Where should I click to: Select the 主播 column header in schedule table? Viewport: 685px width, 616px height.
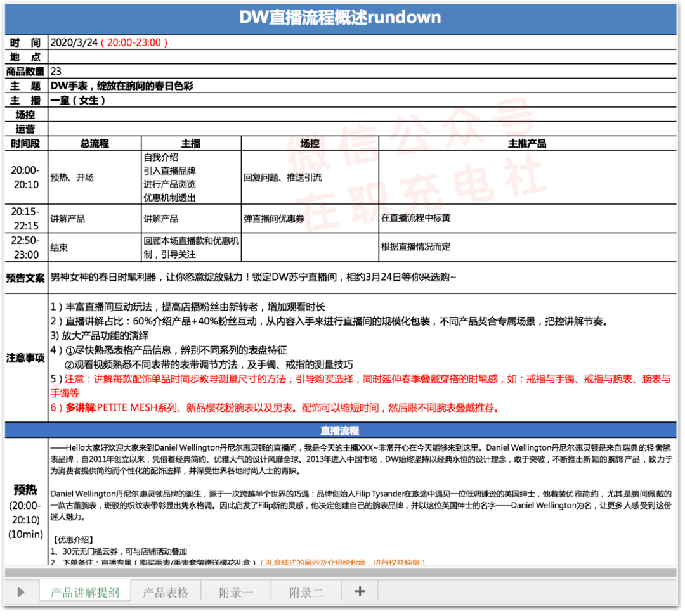[x=191, y=143]
